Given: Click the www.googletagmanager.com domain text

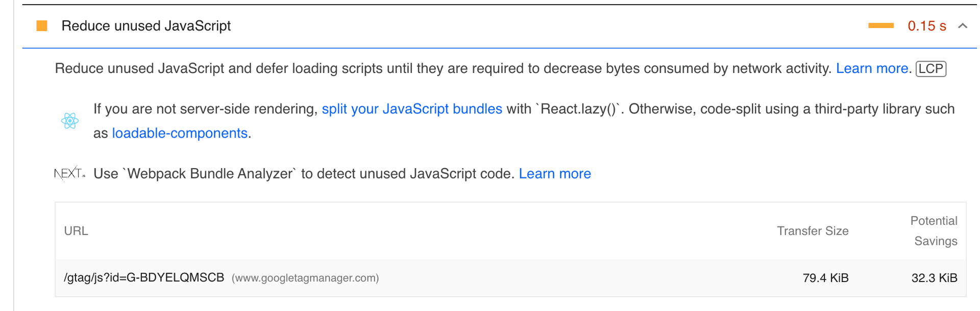Looking at the screenshot, I should point(305,278).
